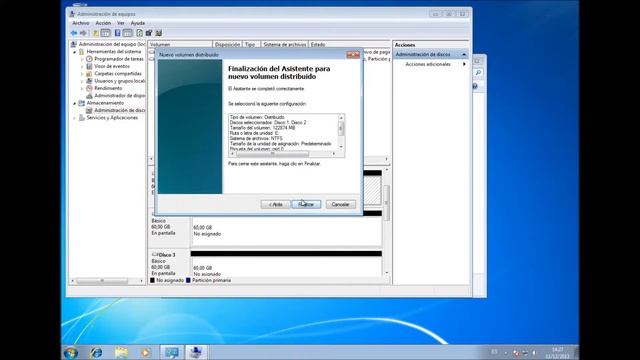Image resolution: width=640 pixels, height=360 pixels.
Task: Click the Atrás button in the wizard
Action: point(276,204)
